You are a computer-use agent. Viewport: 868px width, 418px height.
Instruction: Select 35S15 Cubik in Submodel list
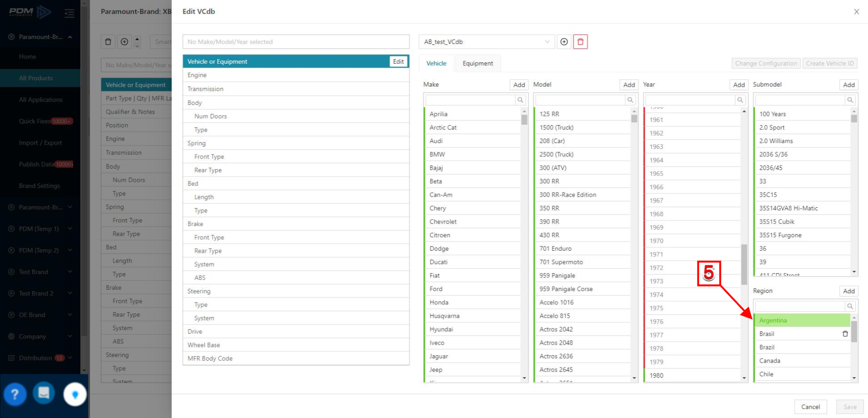(802, 222)
